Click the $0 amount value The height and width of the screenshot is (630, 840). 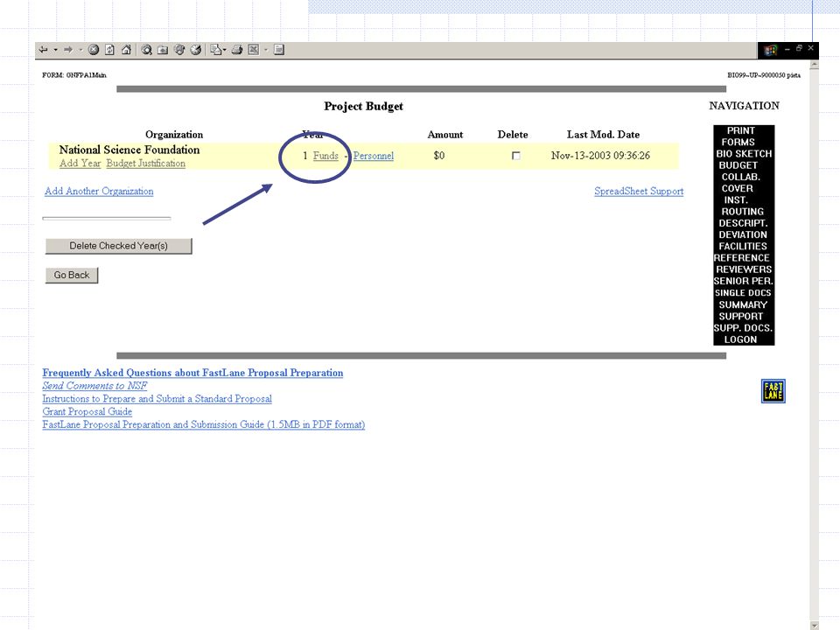[439, 156]
